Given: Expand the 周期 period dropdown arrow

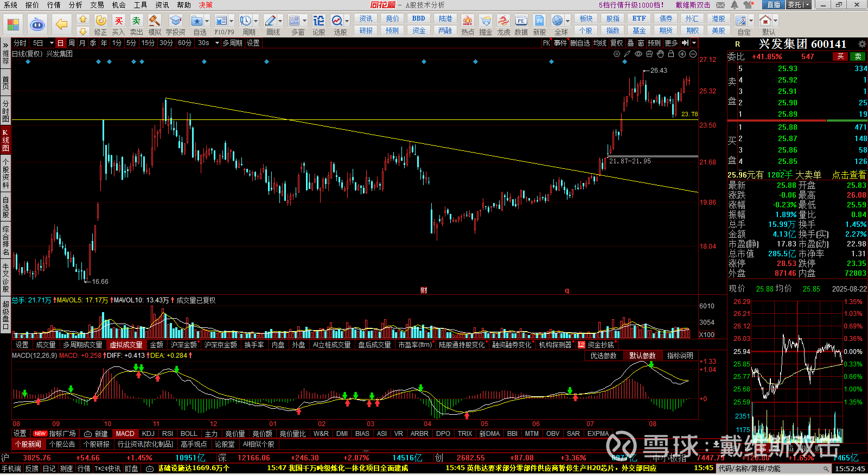Looking at the screenshot, I should pyautogui.click(x=256, y=21).
